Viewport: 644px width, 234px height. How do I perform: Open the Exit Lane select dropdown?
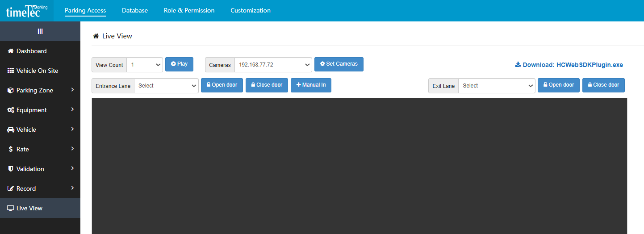coord(496,86)
